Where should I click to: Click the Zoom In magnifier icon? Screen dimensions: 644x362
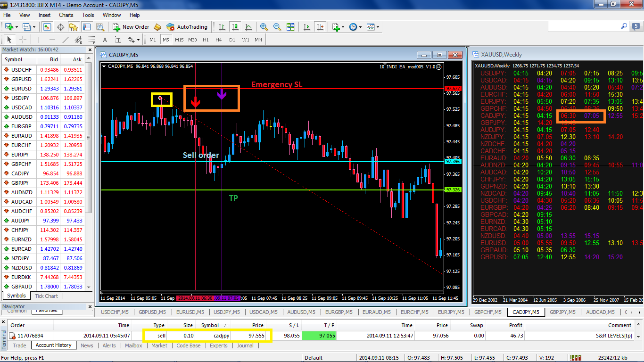pyautogui.click(x=264, y=27)
